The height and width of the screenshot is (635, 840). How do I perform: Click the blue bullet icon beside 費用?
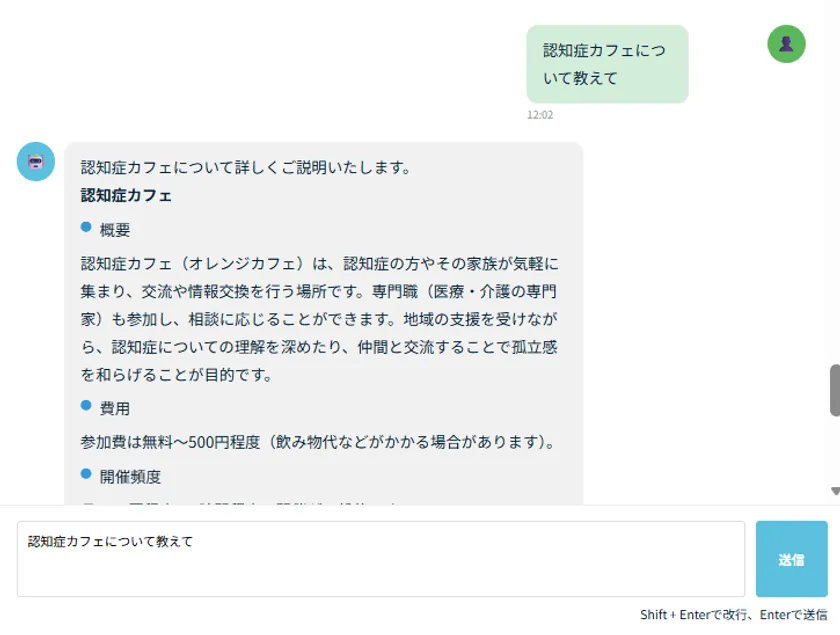tap(84, 407)
